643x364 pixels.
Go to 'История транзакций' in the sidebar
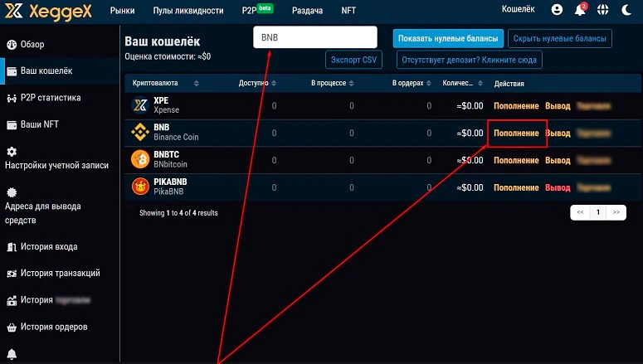pyautogui.click(x=60, y=273)
